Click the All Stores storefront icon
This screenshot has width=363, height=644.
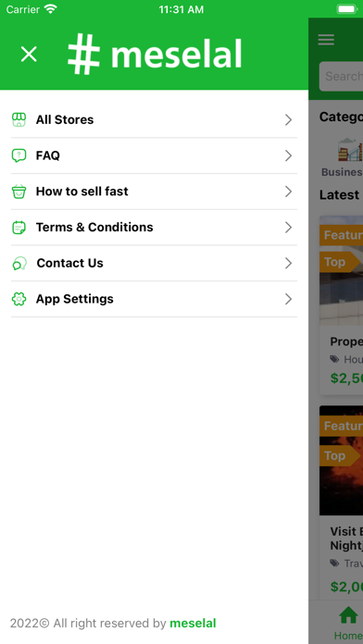(19, 119)
